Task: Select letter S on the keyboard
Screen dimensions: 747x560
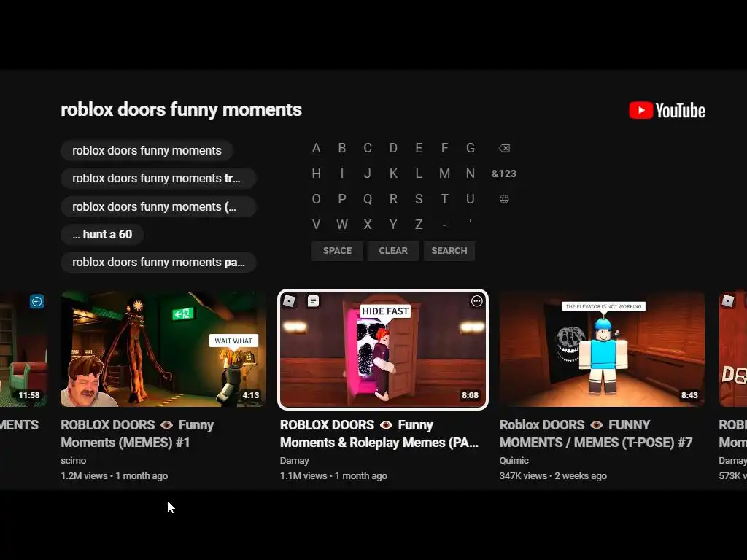Action: point(419,199)
